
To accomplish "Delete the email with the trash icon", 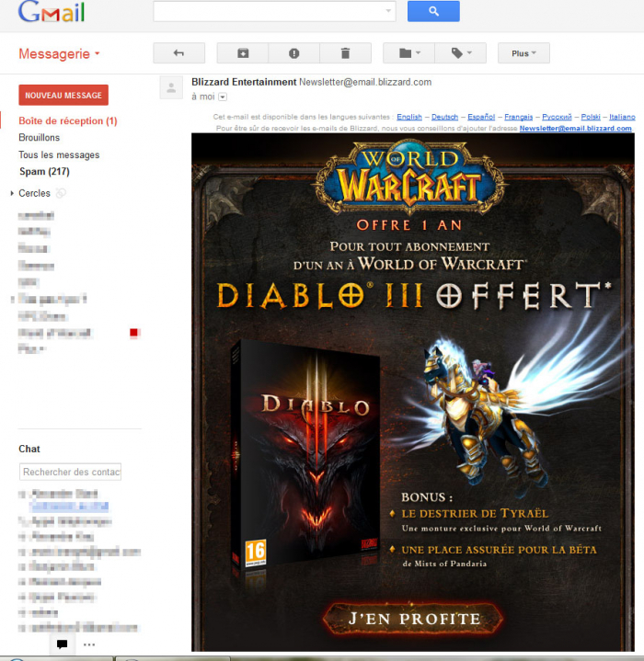I will click(345, 53).
